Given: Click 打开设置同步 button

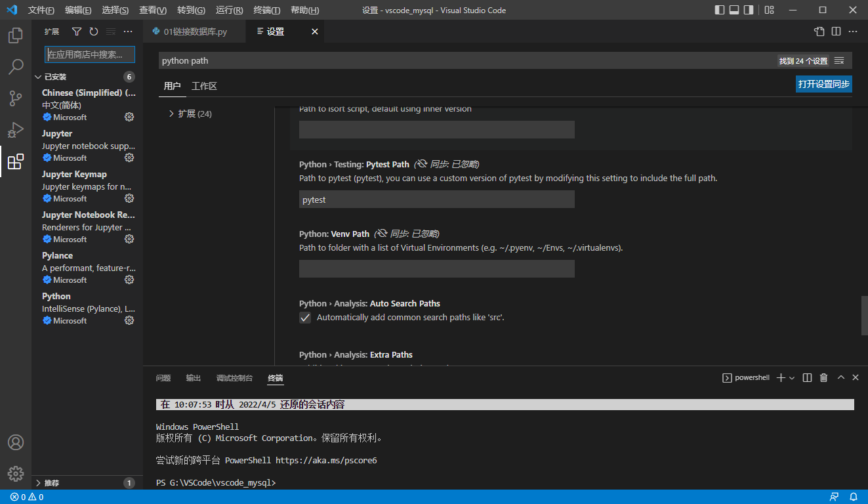Looking at the screenshot, I should pyautogui.click(x=823, y=84).
